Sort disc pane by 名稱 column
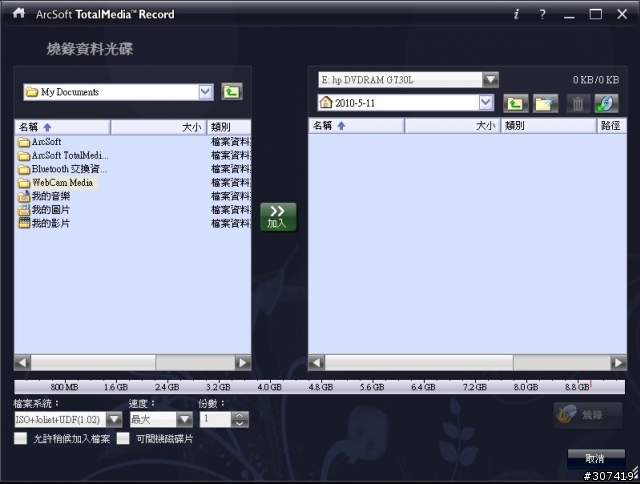The width and height of the screenshot is (640, 484). pyautogui.click(x=356, y=126)
